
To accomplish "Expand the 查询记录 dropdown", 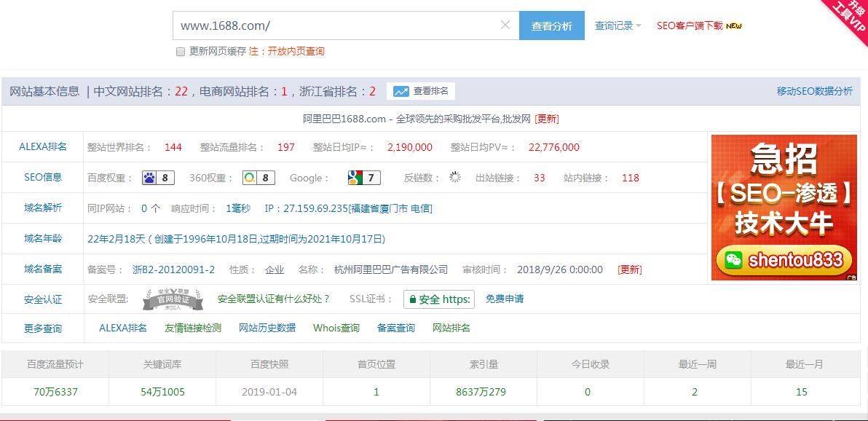I will click(618, 25).
